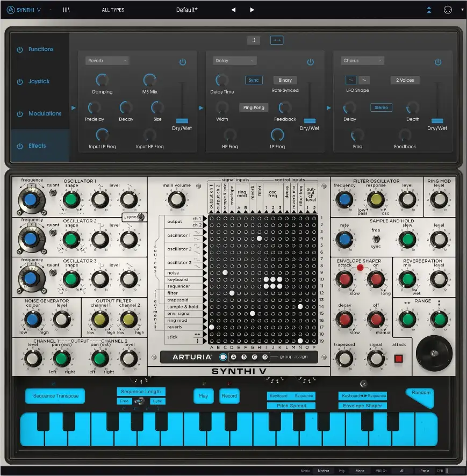This screenshot has width=467, height=476.
Task: Open the Joystick panel in the left sidebar
Action: 40,81
